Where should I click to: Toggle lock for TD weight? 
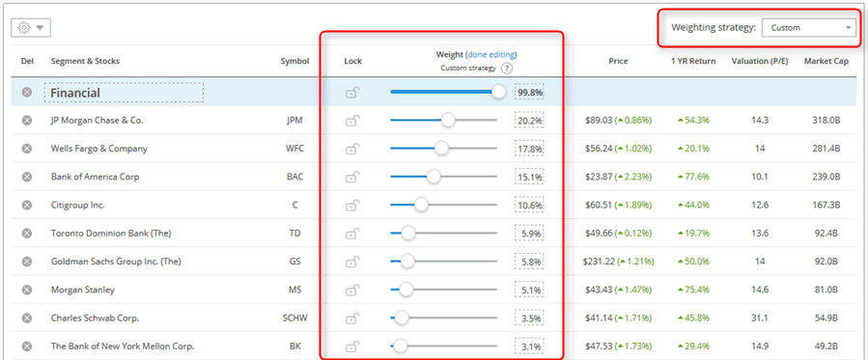[x=352, y=234]
